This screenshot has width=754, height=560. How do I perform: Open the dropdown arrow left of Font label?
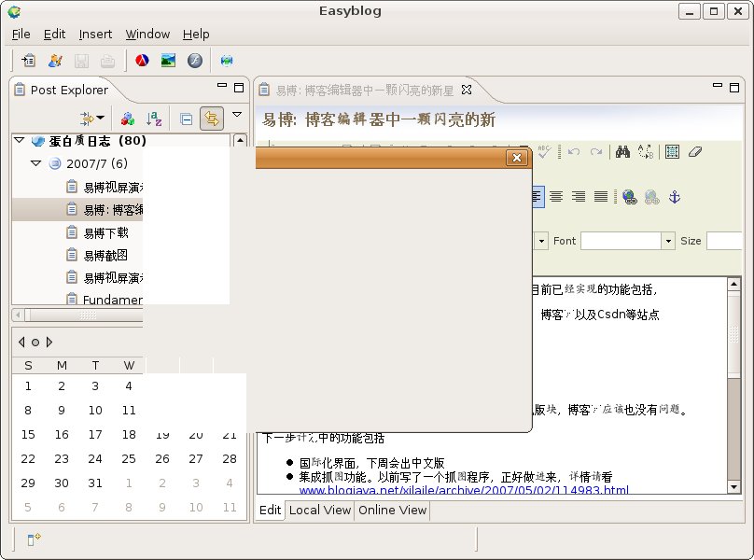[x=541, y=241]
